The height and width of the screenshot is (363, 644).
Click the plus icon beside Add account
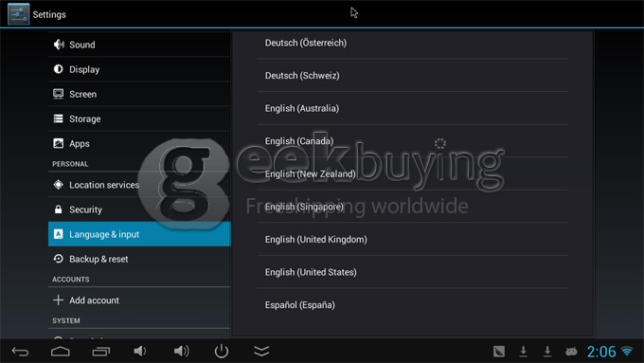[59, 300]
